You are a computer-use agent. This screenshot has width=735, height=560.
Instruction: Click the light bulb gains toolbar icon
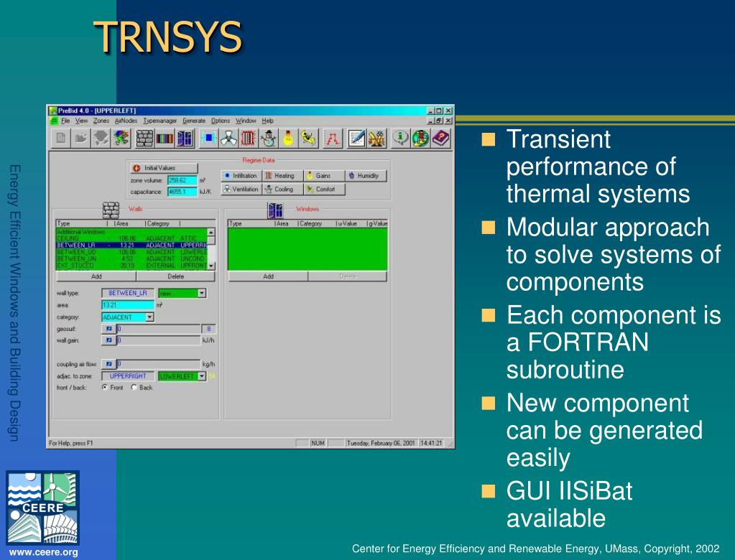(x=289, y=139)
